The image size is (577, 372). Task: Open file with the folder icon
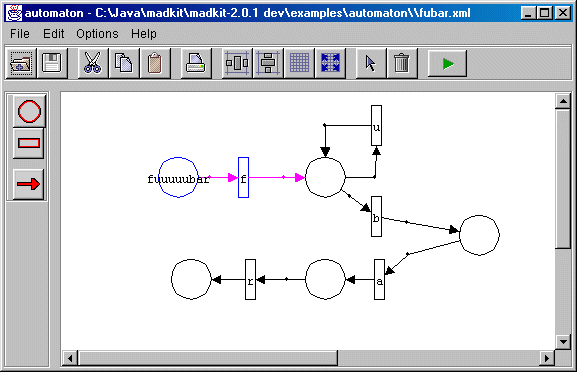coord(21,63)
